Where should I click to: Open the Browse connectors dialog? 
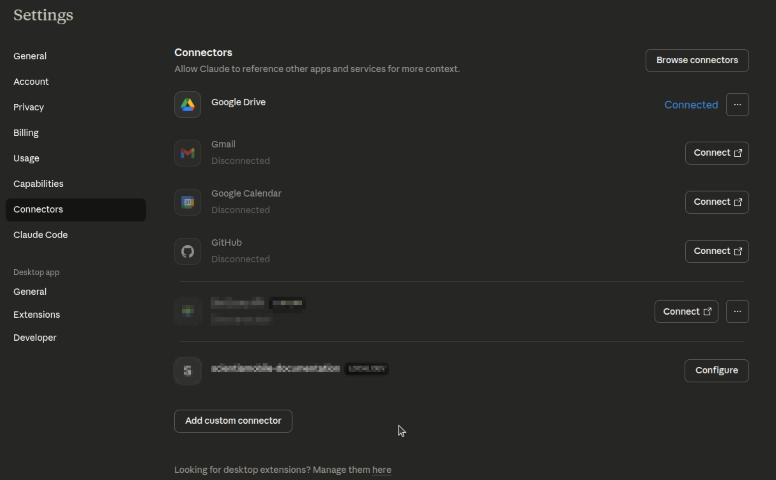click(x=697, y=60)
